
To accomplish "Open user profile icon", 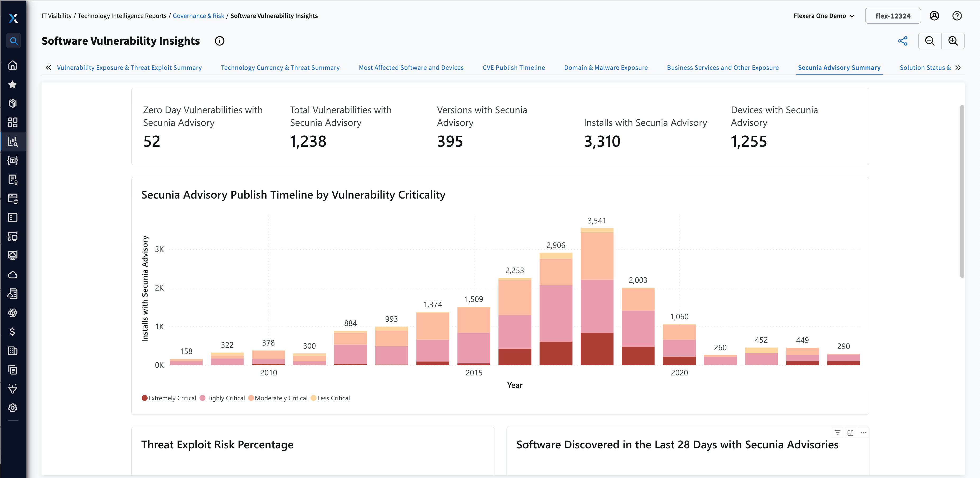I will coord(934,16).
